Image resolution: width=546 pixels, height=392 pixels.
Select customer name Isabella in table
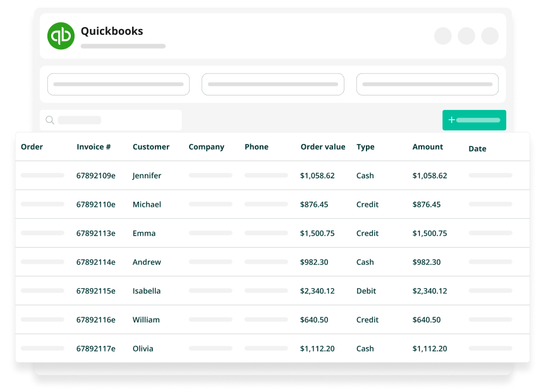(147, 291)
